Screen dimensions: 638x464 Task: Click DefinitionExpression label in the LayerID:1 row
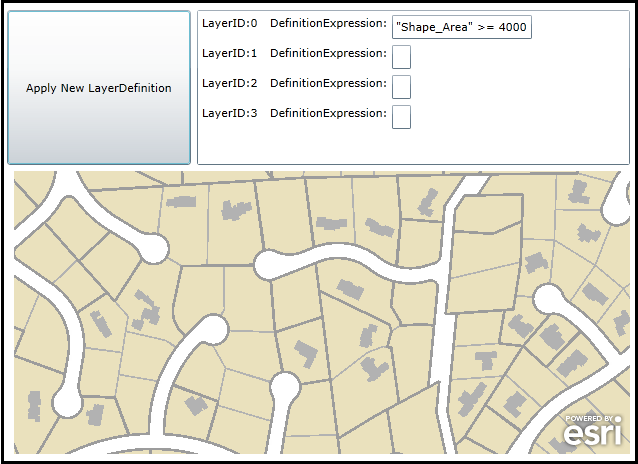328,53
